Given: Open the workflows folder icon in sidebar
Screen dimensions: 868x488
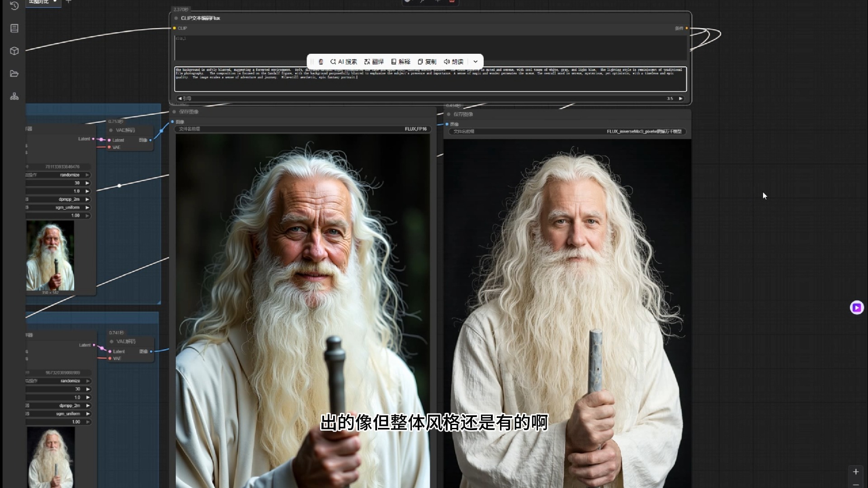Looking at the screenshot, I should point(14,74).
